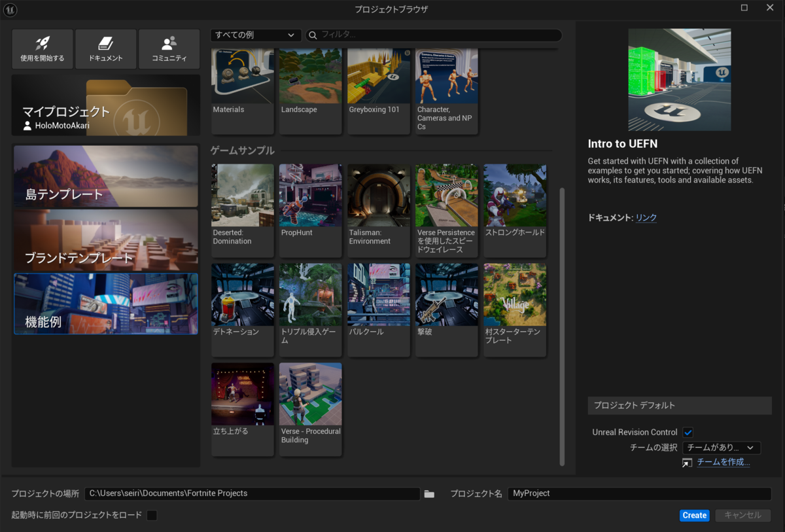Enable 起動時に前回のプロジェクトをロード checkbox
Image resolution: width=785 pixels, height=532 pixels.
(152, 516)
